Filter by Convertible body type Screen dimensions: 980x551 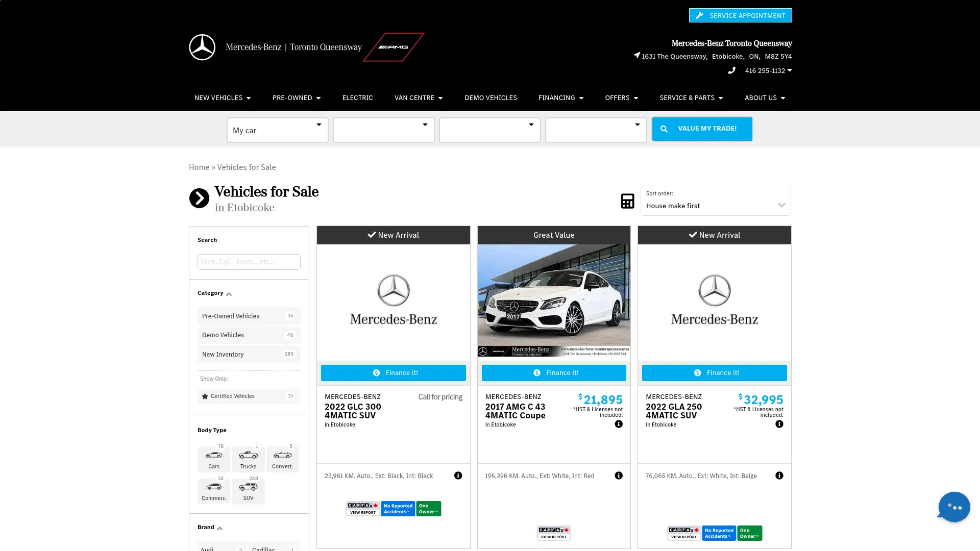pos(282,459)
